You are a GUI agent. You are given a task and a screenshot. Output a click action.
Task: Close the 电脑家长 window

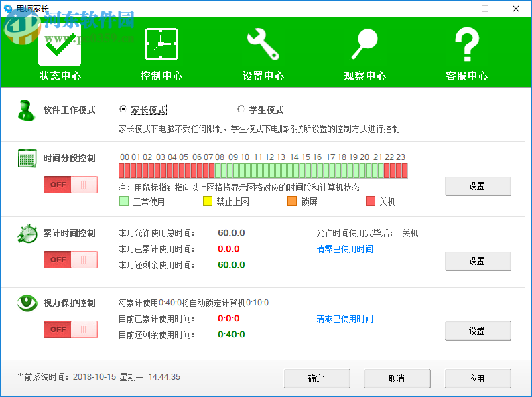coord(516,9)
